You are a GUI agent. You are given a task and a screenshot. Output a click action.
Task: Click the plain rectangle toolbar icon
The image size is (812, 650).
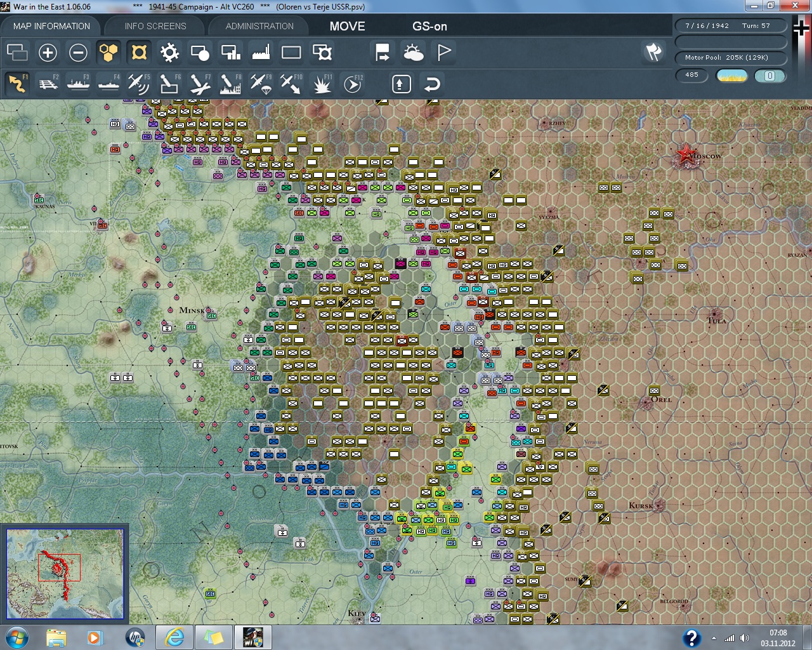pyautogui.click(x=291, y=53)
